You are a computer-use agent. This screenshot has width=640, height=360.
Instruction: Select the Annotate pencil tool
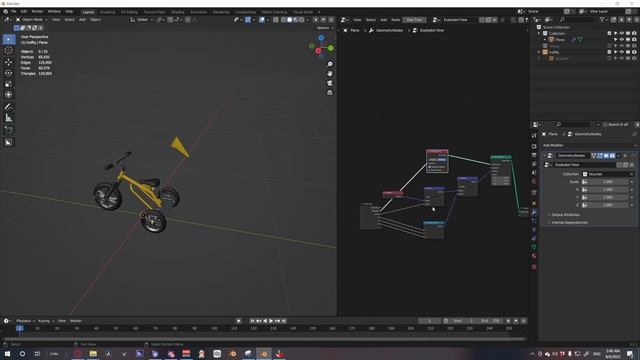coord(9,107)
